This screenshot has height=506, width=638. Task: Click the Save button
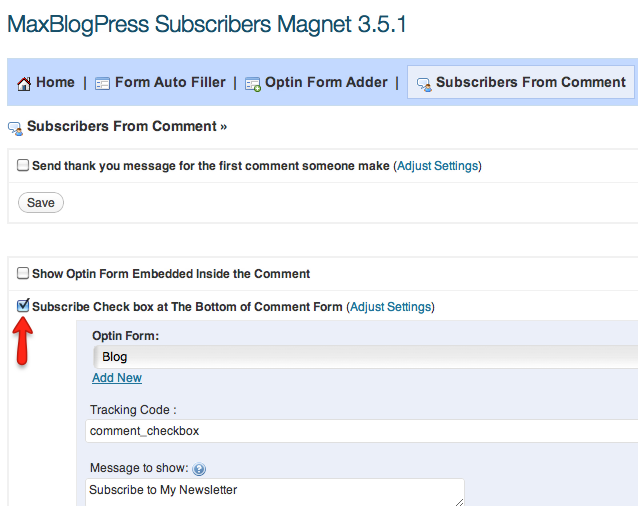(41, 203)
